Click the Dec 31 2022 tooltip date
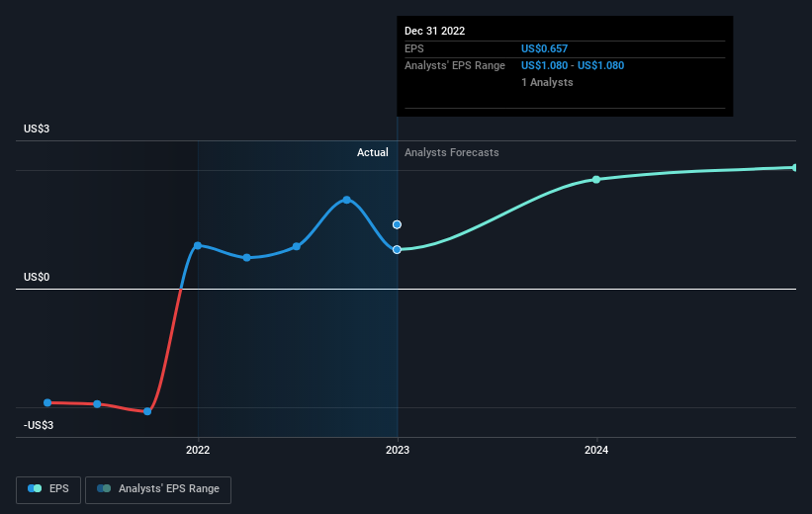This screenshot has width=812, height=514. pos(434,31)
